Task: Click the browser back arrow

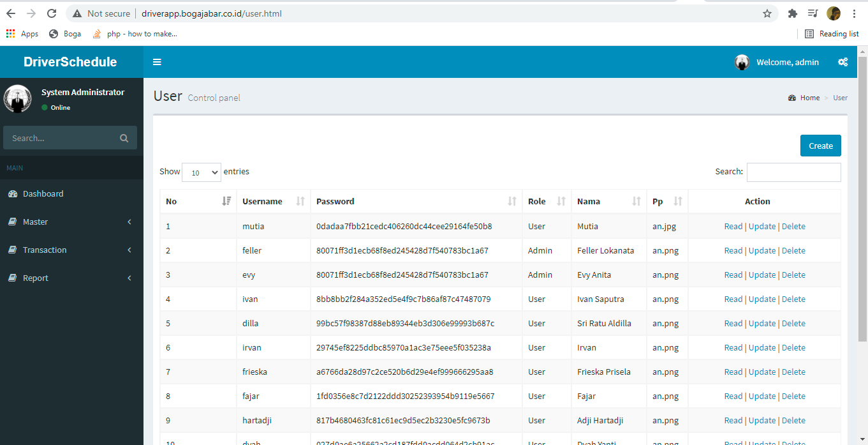Action: coord(11,13)
